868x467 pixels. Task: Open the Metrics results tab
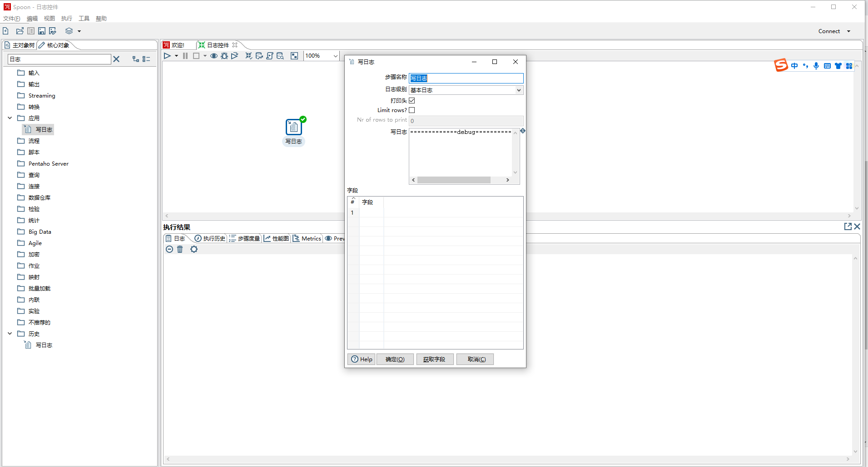(x=307, y=238)
